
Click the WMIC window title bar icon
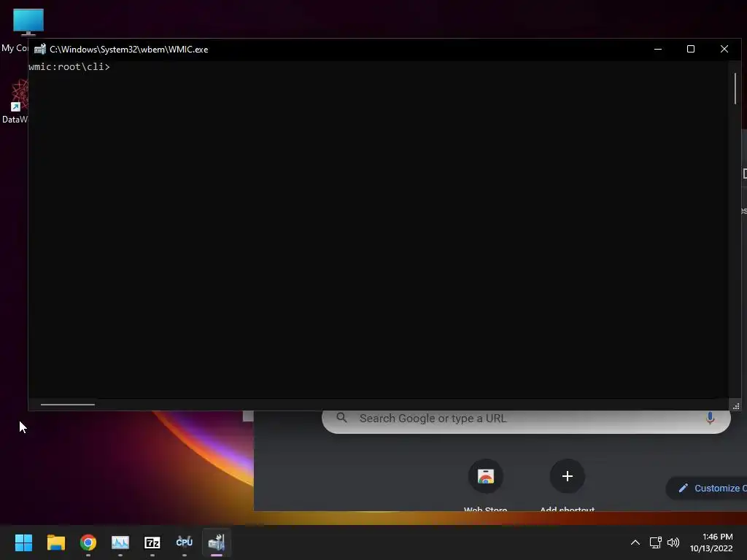[40, 49]
